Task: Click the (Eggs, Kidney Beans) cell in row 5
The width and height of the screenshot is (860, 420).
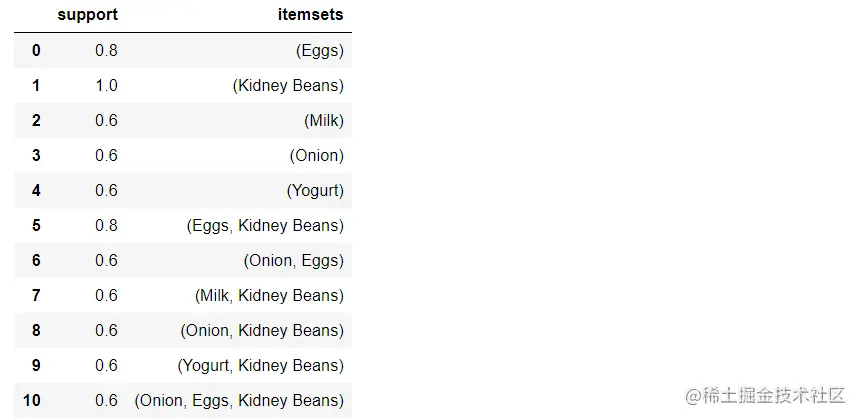Action: coord(265,225)
